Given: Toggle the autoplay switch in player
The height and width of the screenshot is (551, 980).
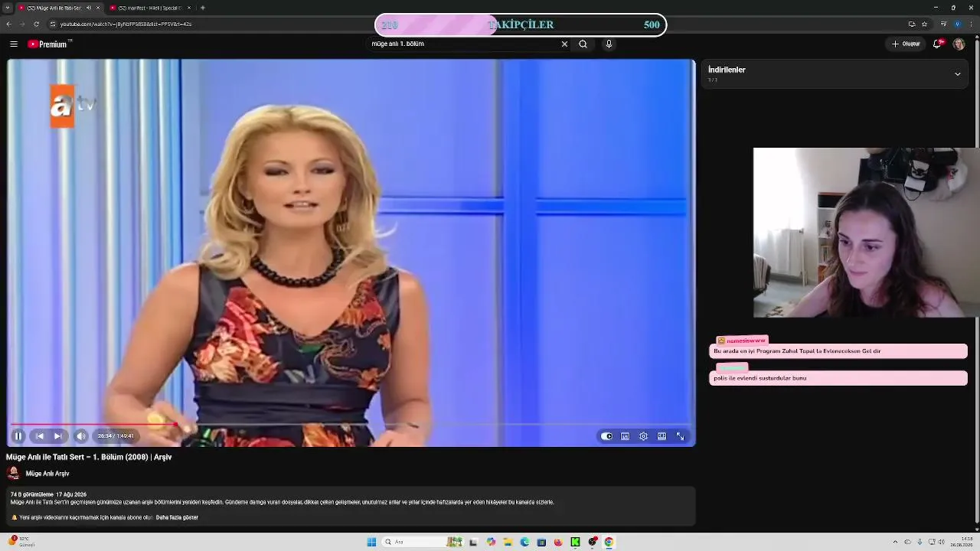Looking at the screenshot, I should (606, 436).
